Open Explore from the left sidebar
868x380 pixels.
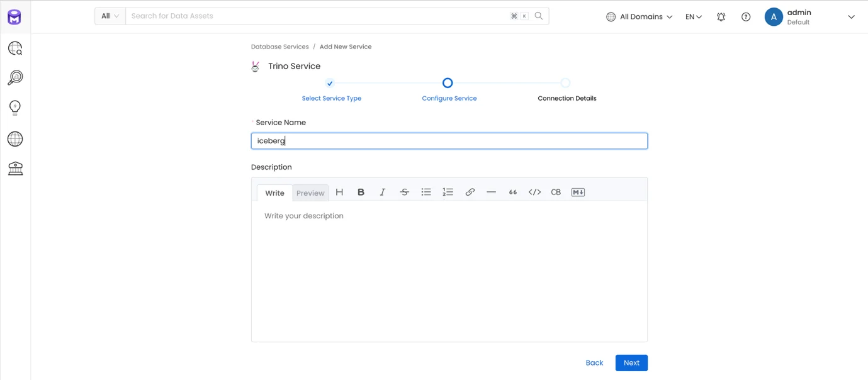click(x=15, y=48)
